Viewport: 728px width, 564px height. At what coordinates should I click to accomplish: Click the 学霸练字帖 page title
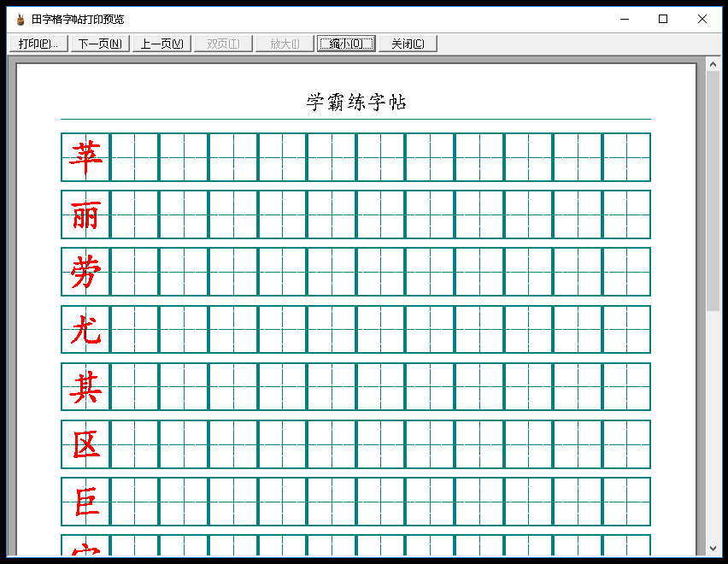pos(356,103)
